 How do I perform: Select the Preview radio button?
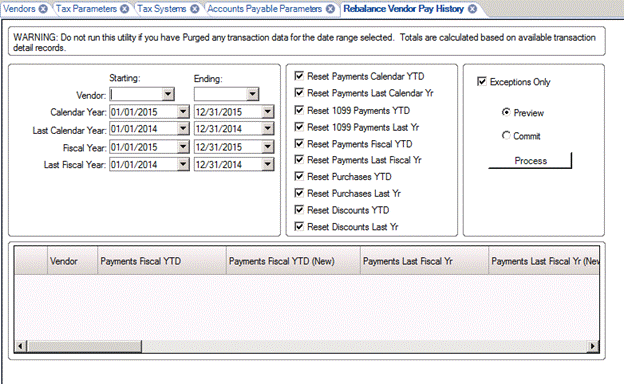point(506,112)
